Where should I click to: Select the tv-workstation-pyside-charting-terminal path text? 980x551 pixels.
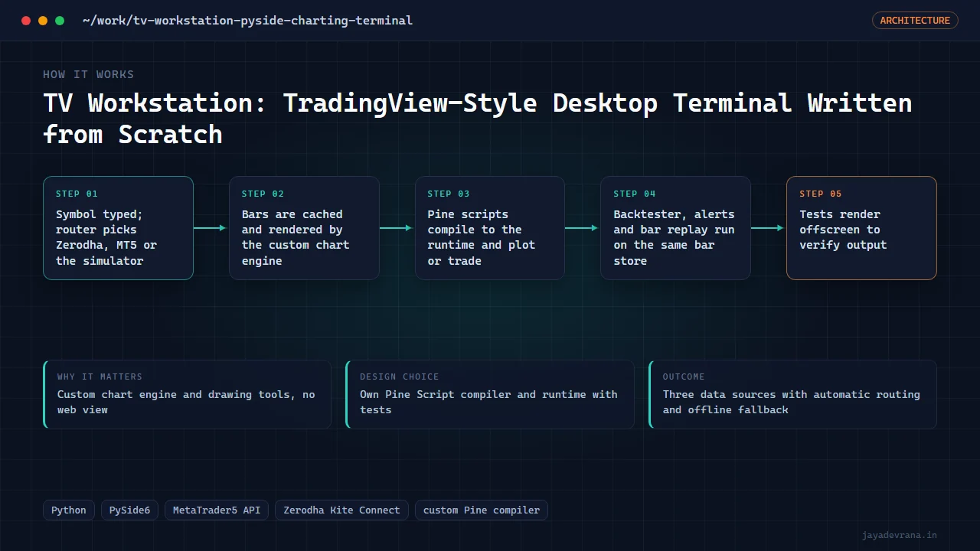pyautogui.click(x=247, y=20)
